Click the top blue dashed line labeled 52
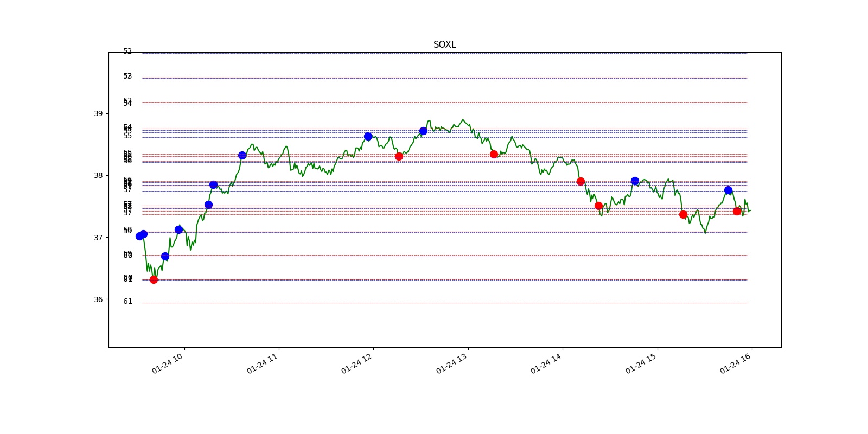The image size is (868, 434). pyautogui.click(x=445, y=53)
